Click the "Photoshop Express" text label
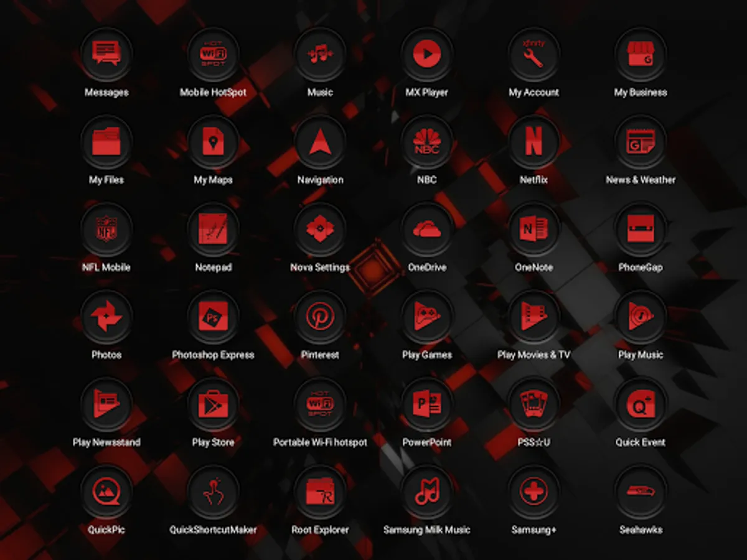Image resolution: width=747 pixels, height=560 pixels. pos(214,355)
